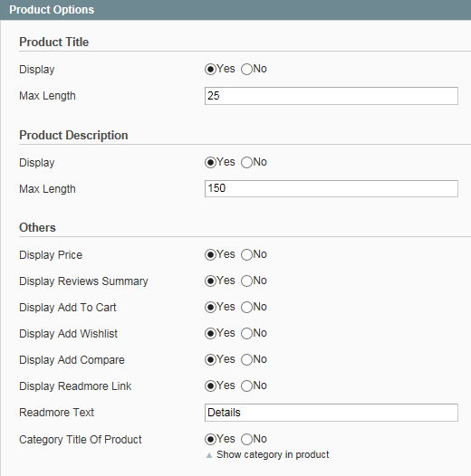Set Display Reviews Summary to Yes
This screenshot has width=471, height=476.
tap(210, 281)
